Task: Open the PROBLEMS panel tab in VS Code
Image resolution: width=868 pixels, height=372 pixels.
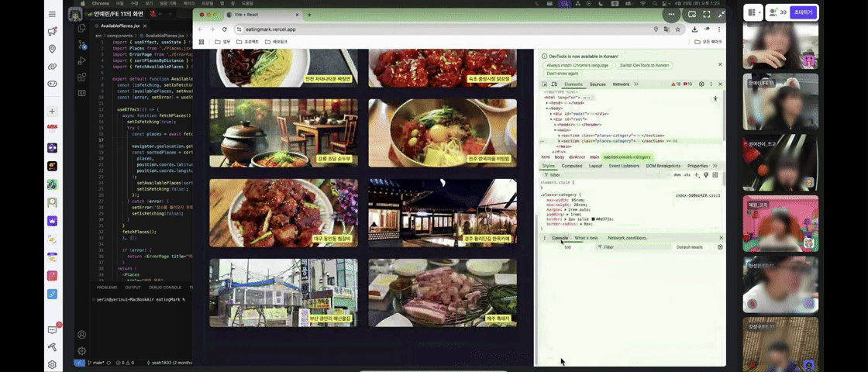Action: (x=107, y=288)
